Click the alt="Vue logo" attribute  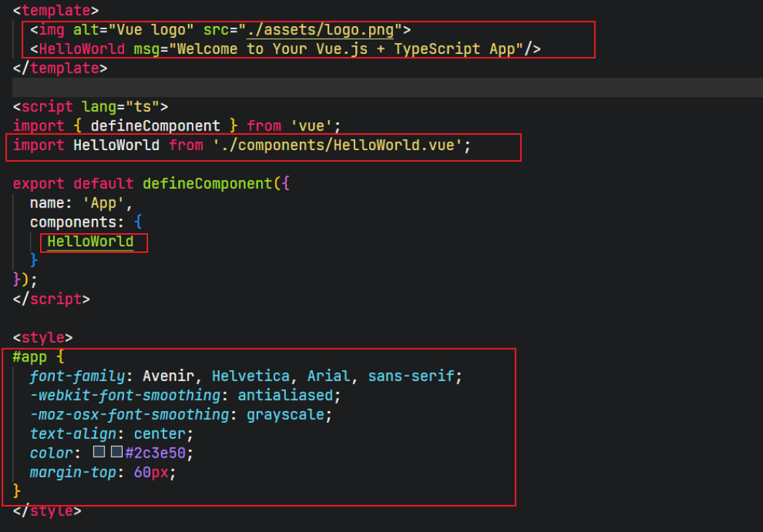[133, 30]
